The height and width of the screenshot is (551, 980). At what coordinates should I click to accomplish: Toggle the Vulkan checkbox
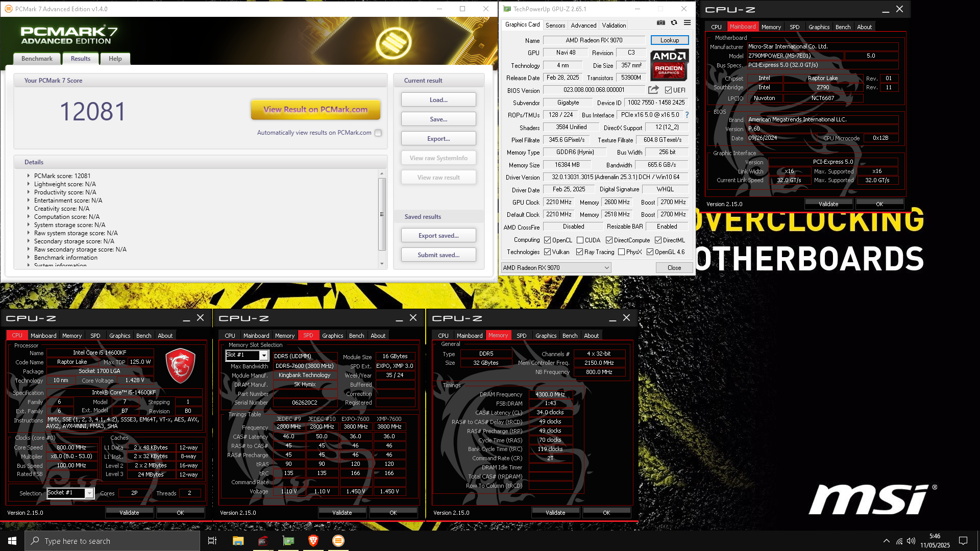point(547,252)
